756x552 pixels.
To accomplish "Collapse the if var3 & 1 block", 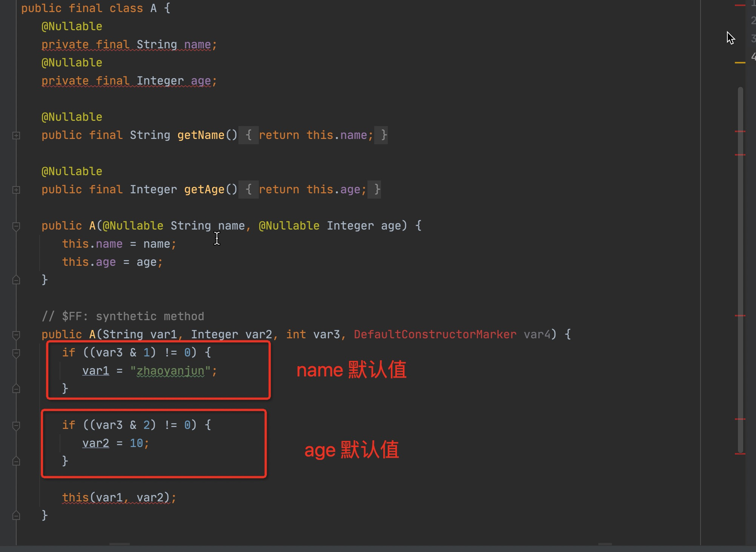I will [16, 353].
